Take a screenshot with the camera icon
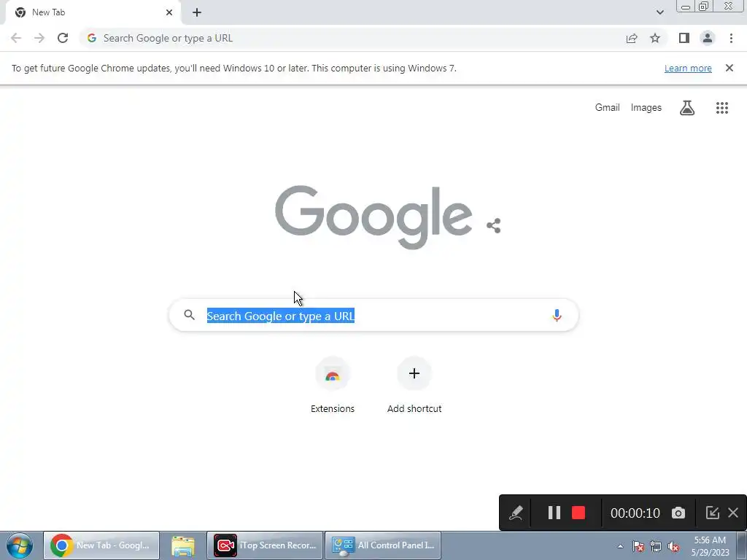This screenshot has height=560, width=747. tap(678, 513)
